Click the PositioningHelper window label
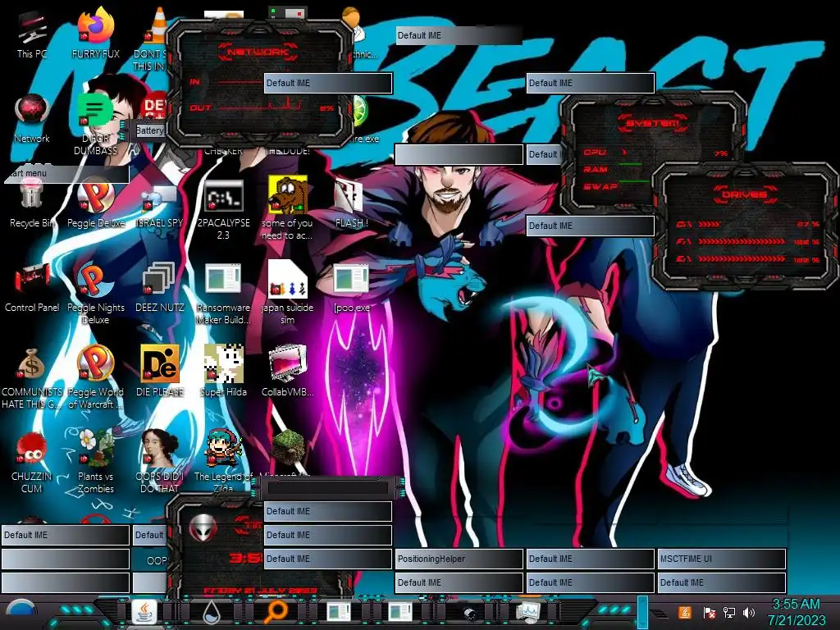840x630 pixels. click(x=459, y=559)
